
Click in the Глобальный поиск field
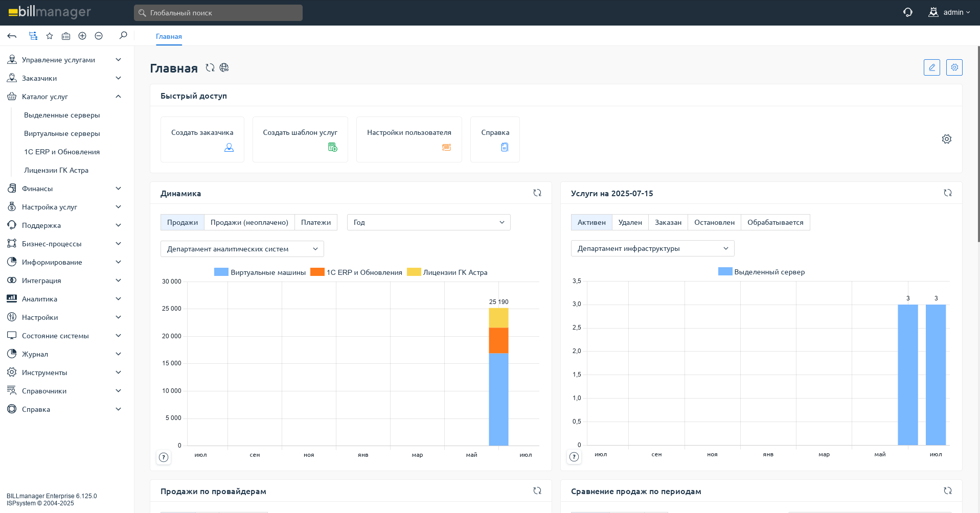218,13
